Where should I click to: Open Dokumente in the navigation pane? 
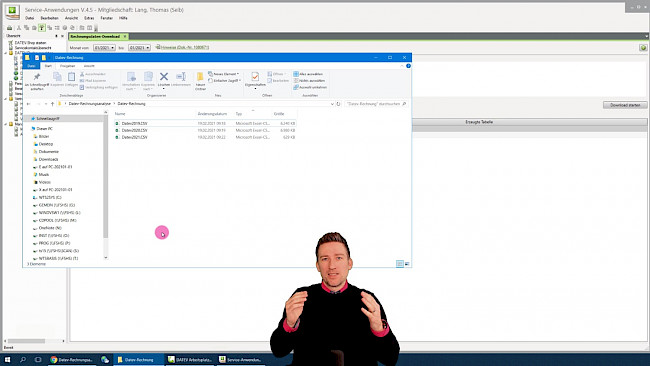48,152
